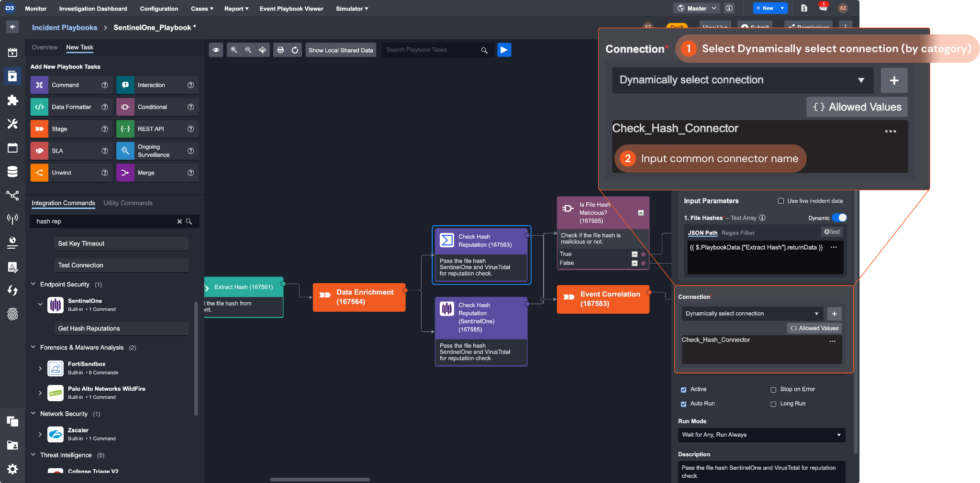
Task: Add a REST API task tile
Action: coord(157,129)
